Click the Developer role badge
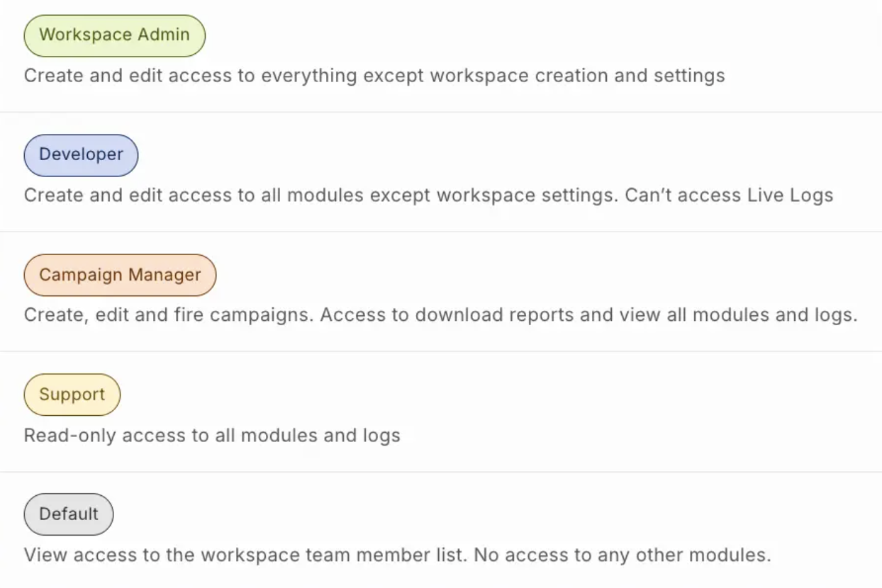The height and width of the screenshot is (588, 882). (x=81, y=155)
